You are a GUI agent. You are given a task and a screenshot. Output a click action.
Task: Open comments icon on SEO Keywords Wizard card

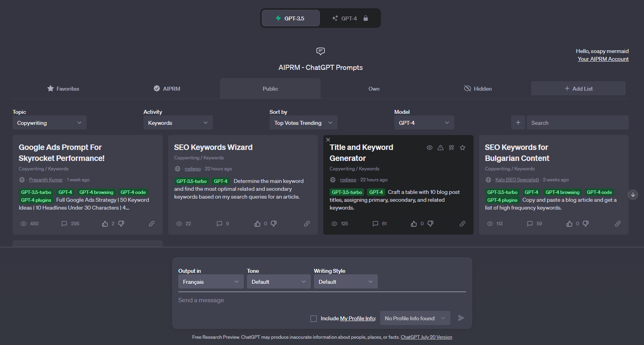coord(220,224)
